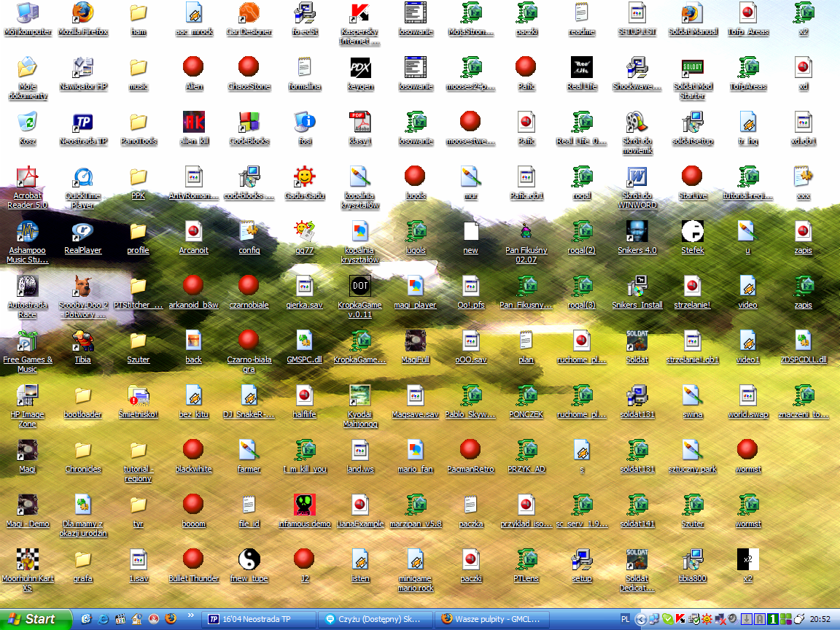Select the Snikers 4.0 desktop icon
840x630 pixels.
click(637, 233)
